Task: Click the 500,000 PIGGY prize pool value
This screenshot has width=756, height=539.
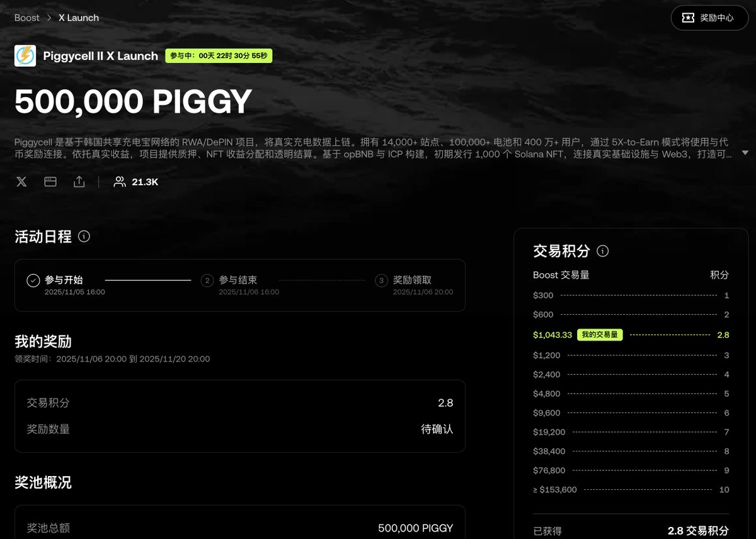Action: coord(415,528)
